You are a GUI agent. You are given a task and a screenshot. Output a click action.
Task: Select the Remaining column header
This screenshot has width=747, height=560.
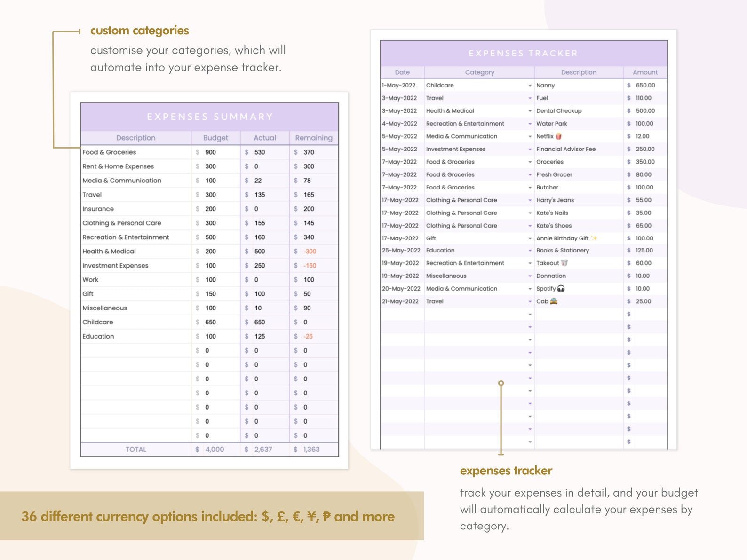(314, 138)
